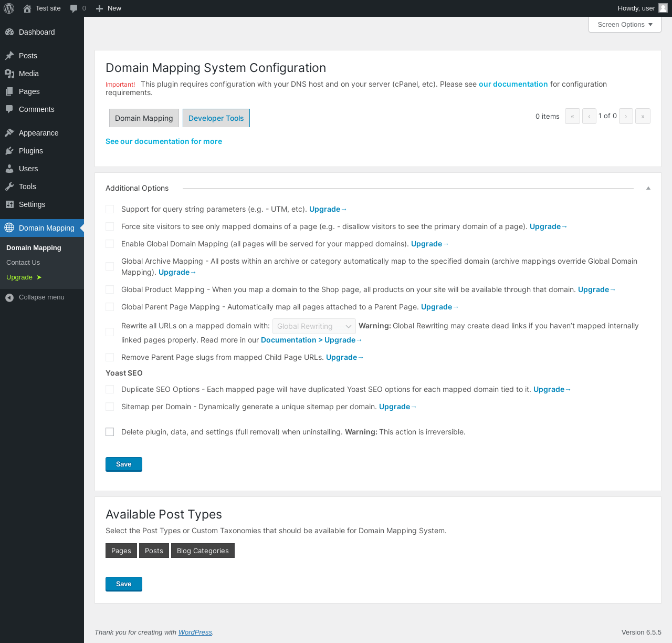Click the Save button under Additional Options
This screenshot has height=643, width=672.
124,464
